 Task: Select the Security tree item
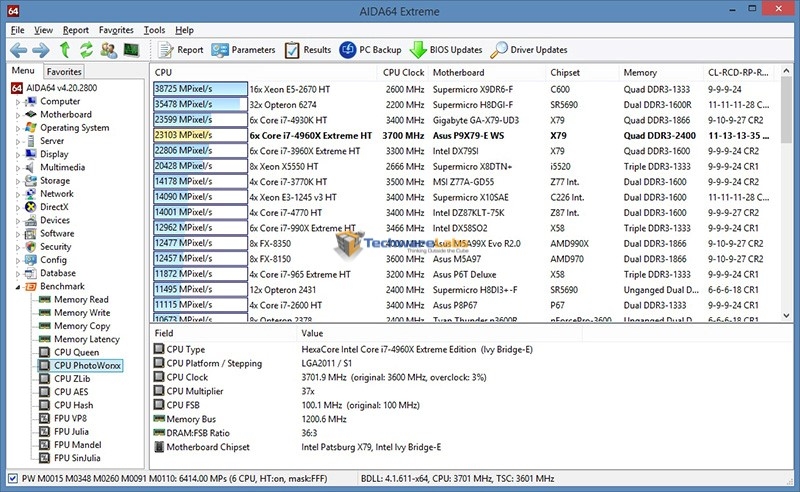pyautogui.click(x=56, y=247)
